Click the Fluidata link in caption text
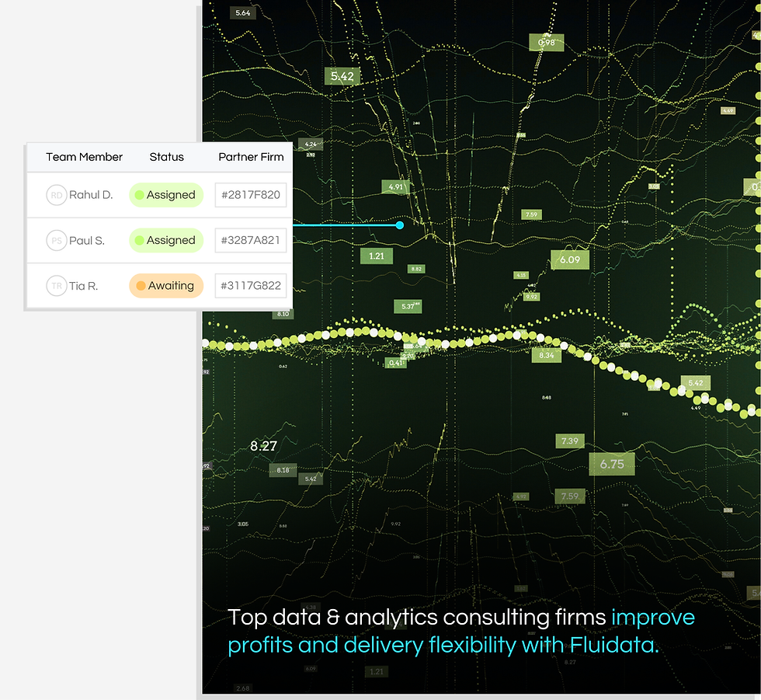 pyautogui.click(x=612, y=645)
